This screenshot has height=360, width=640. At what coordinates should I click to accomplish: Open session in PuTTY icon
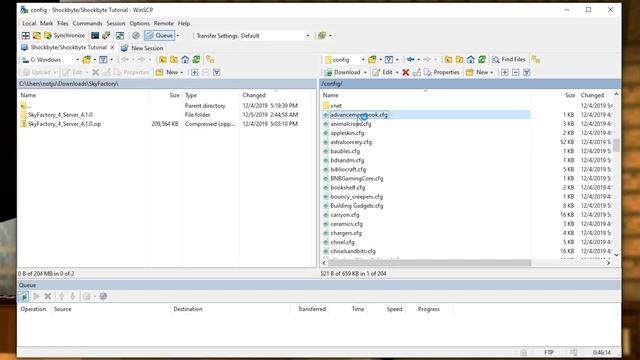[x=106, y=36]
